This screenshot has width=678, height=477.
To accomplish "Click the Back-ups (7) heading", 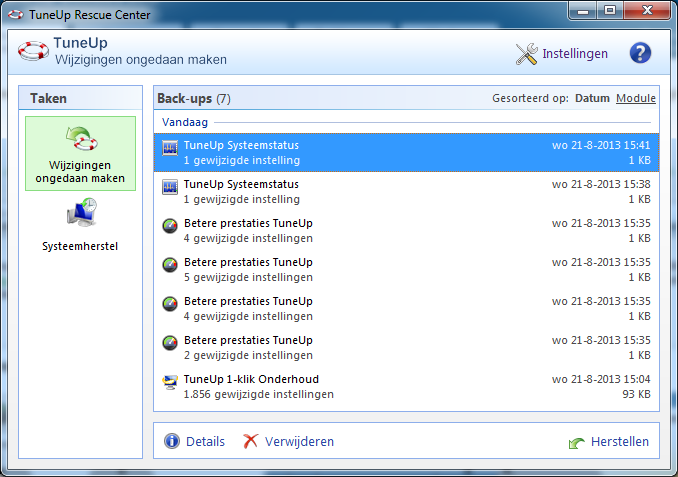I will pyautogui.click(x=194, y=99).
